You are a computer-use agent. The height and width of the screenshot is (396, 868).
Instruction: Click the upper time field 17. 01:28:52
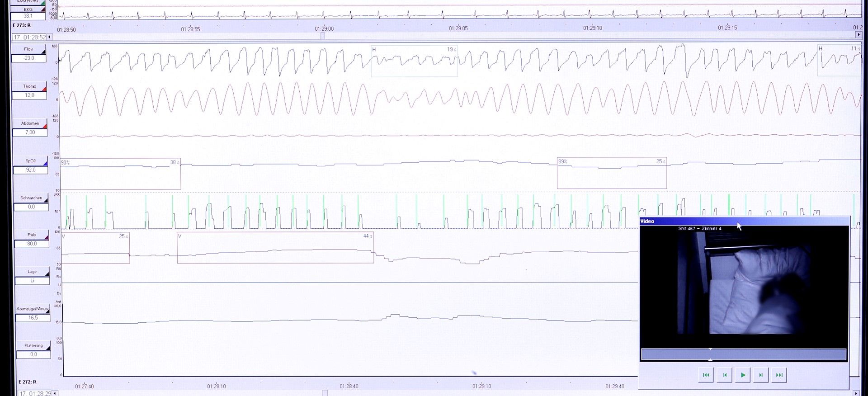(29, 37)
